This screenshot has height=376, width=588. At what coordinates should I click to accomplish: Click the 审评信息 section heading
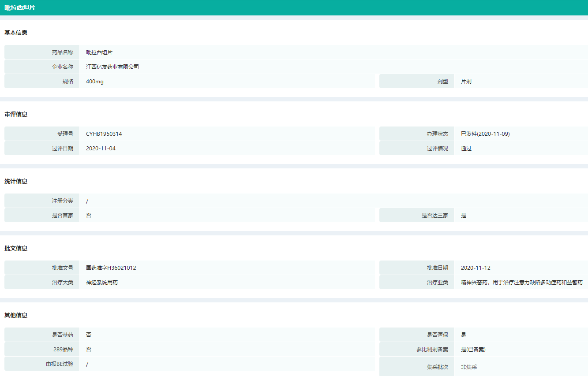point(16,115)
